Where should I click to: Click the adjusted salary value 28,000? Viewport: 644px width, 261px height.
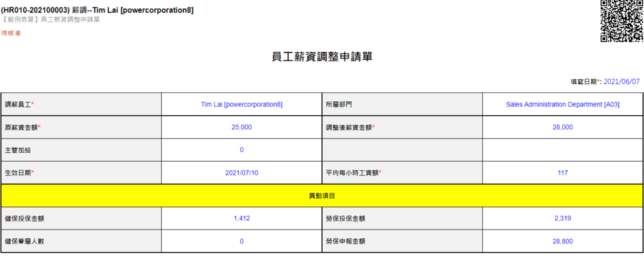coord(563,128)
